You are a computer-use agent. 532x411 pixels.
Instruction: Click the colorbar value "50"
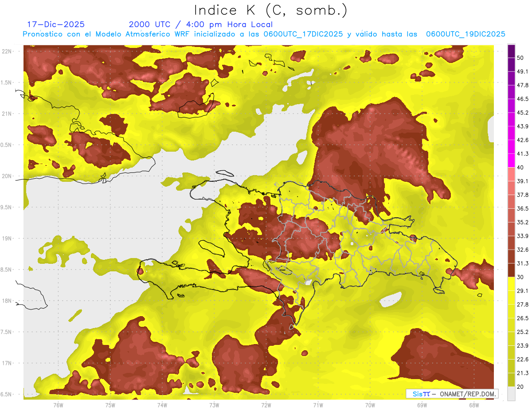tap(520, 58)
